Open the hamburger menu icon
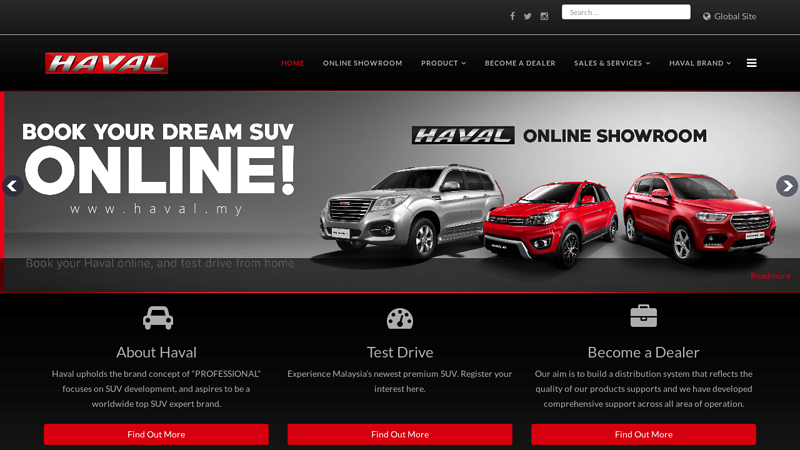 (752, 63)
